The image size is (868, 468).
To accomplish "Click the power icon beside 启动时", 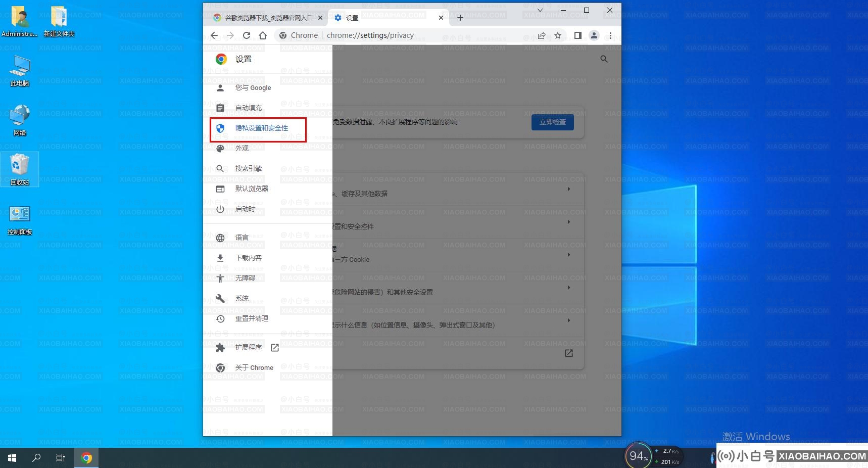I will pos(220,209).
